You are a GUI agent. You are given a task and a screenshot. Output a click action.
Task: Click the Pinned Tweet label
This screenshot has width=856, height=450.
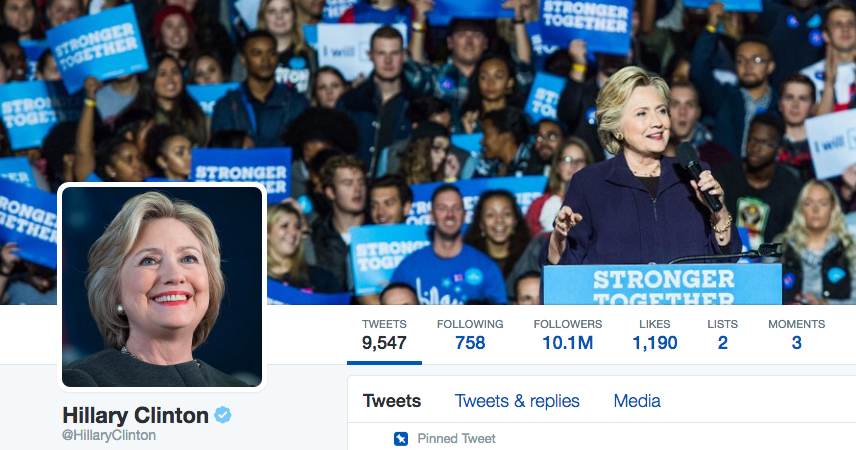click(x=456, y=439)
